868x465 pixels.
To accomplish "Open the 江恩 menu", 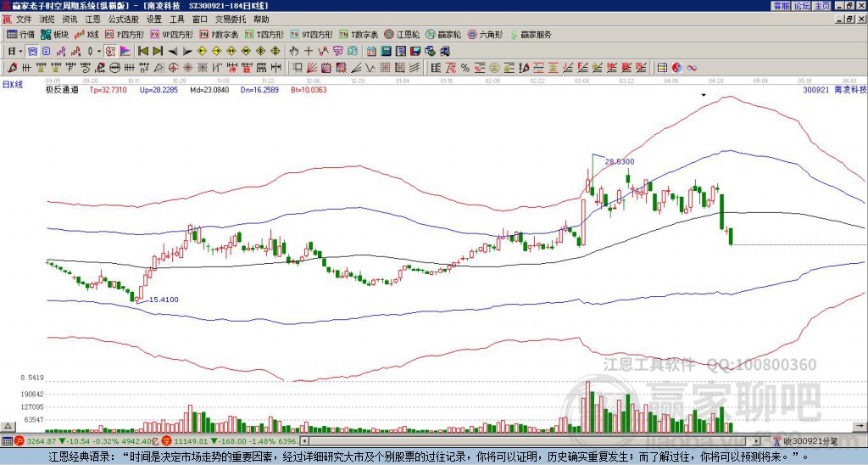I will (93, 20).
